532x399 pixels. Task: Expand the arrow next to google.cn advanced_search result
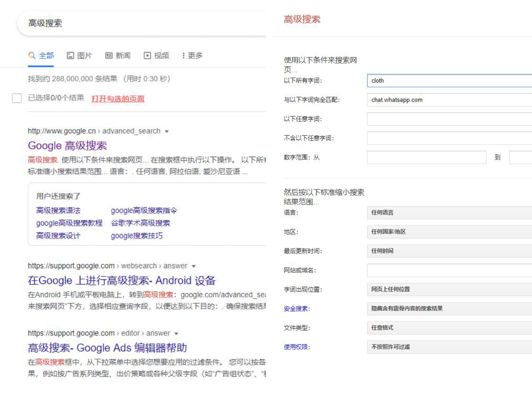[x=167, y=131]
